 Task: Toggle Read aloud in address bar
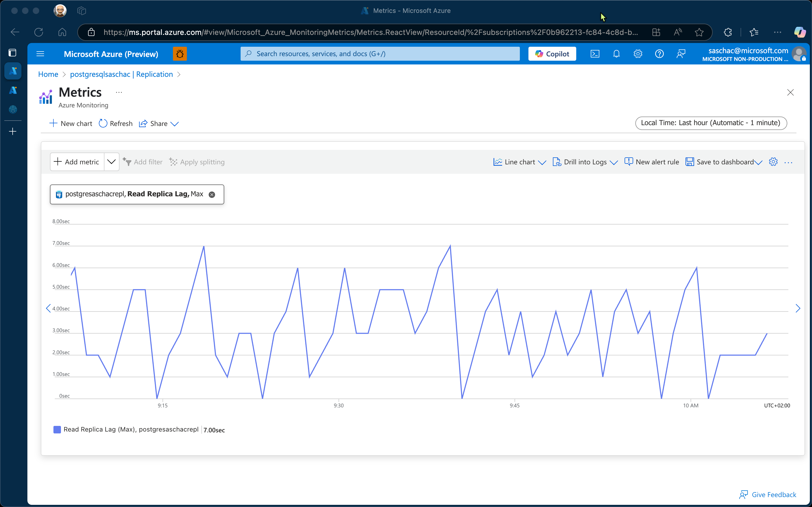(x=677, y=32)
